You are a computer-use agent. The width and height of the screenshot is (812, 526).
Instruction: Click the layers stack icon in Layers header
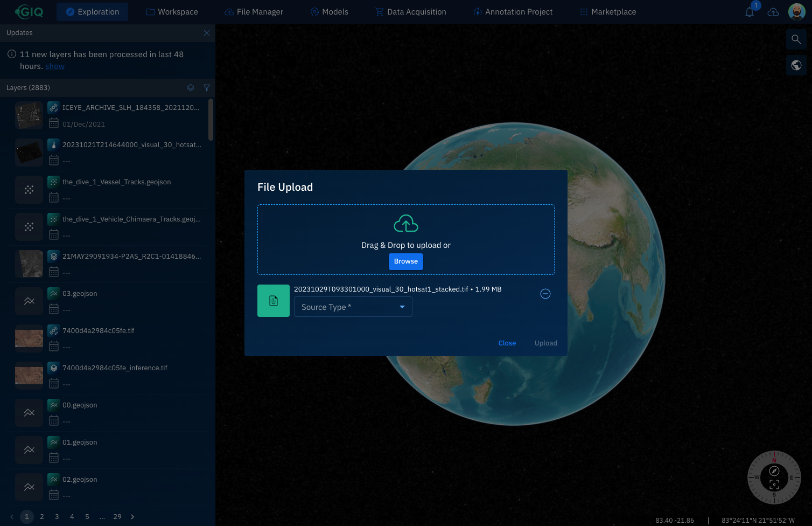191,88
